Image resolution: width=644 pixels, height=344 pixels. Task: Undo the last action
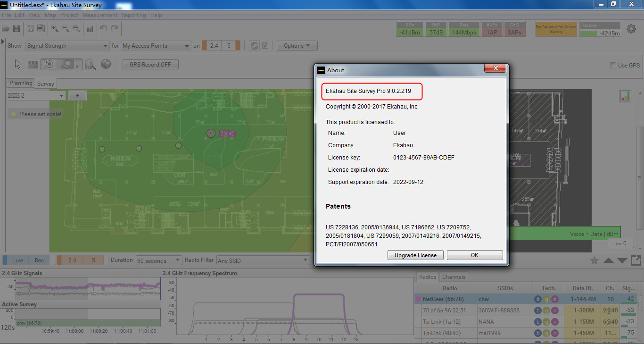point(104,29)
